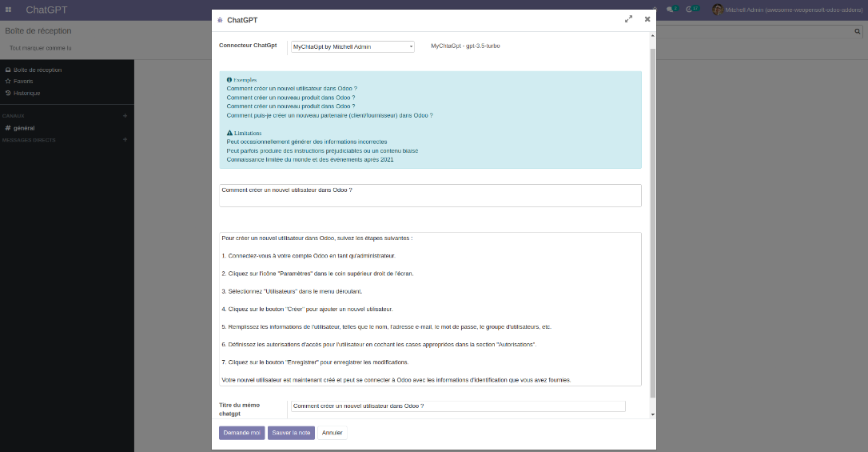The height and width of the screenshot is (452, 868).
Task: Click the dialog scrollbar down arrow
Action: pyautogui.click(x=653, y=414)
